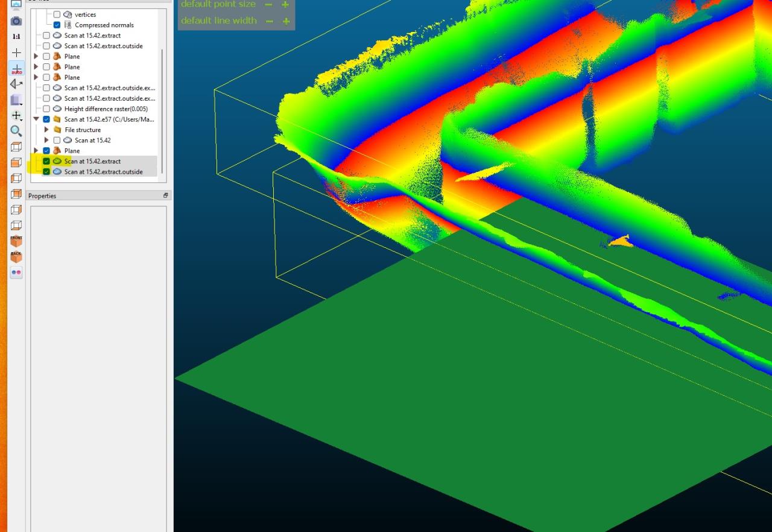Open the perspective cube view dropdown

pos(16,100)
